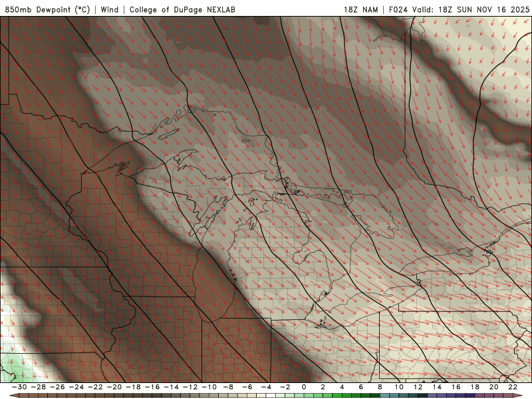Click the -8 value on the color scale
The width and height of the screenshot is (532, 399).
pos(228,387)
